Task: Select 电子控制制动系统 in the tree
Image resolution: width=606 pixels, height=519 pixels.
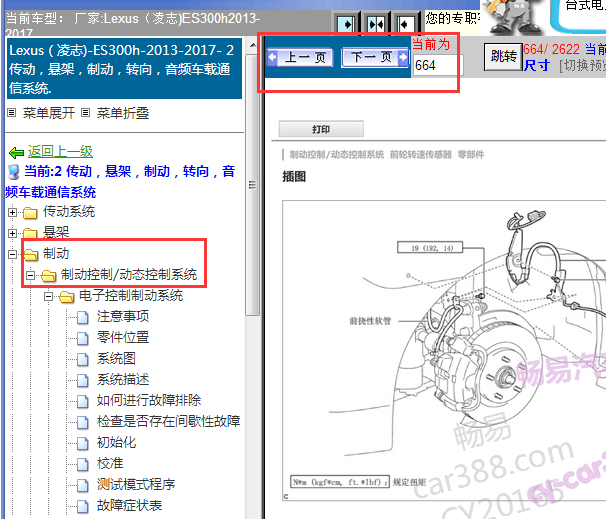Action: (x=131, y=296)
